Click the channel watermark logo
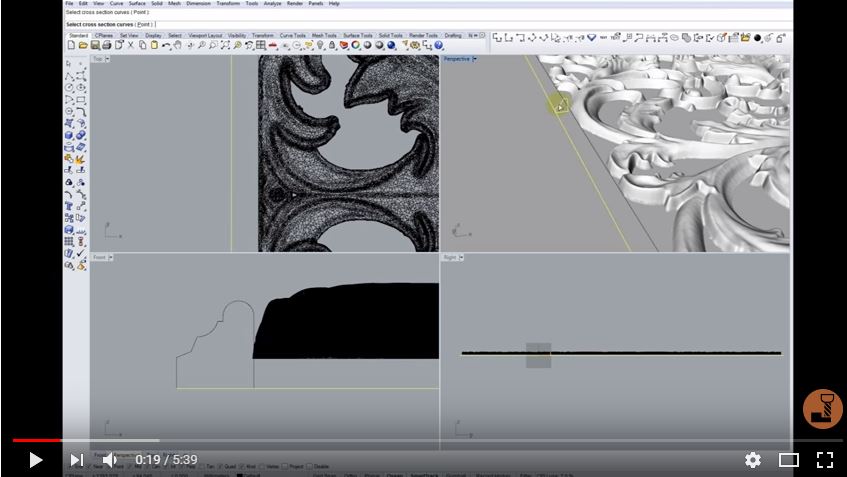847x477 pixels. coord(822,408)
